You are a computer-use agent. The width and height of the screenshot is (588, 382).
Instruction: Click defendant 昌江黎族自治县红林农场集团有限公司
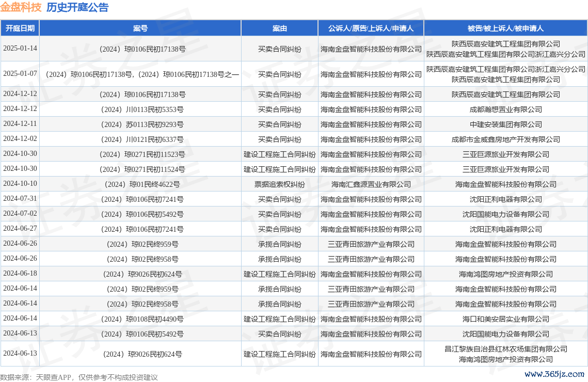click(x=505, y=349)
